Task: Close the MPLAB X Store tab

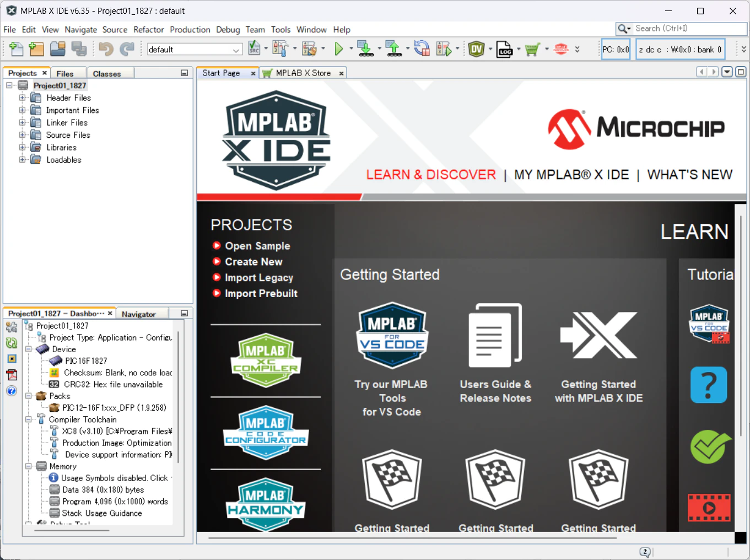Action: click(342, 73)
